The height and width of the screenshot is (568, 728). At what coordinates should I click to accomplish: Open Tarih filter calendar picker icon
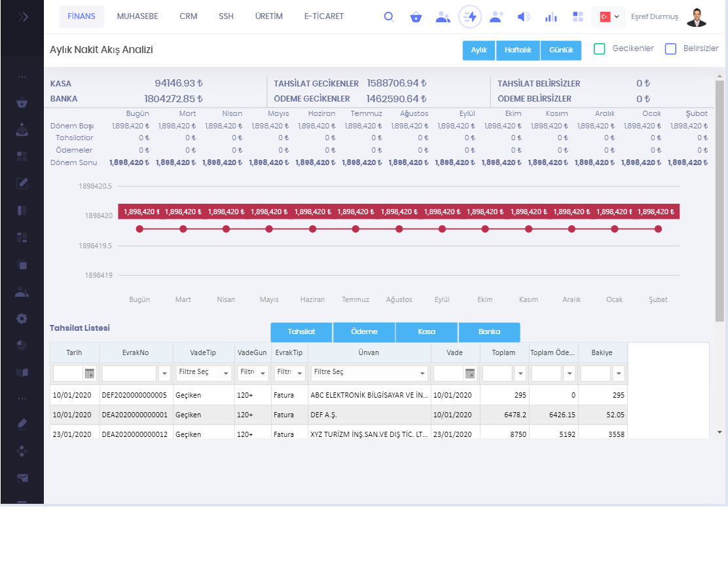pos(90,373)
